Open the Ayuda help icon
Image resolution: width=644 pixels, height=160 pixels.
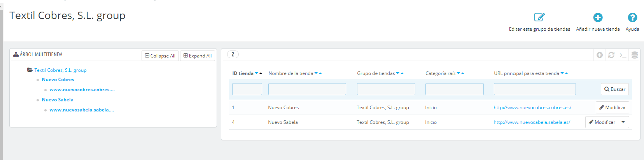click(x=632, y=17)
